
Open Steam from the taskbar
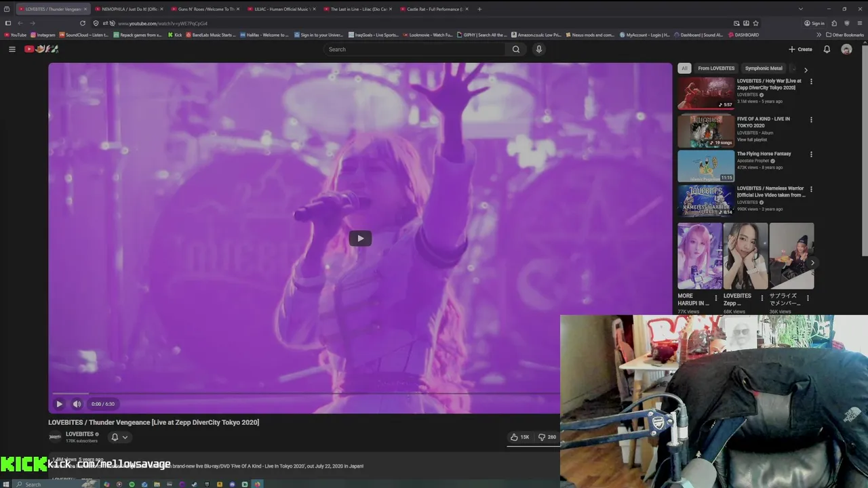click(194, 484)
